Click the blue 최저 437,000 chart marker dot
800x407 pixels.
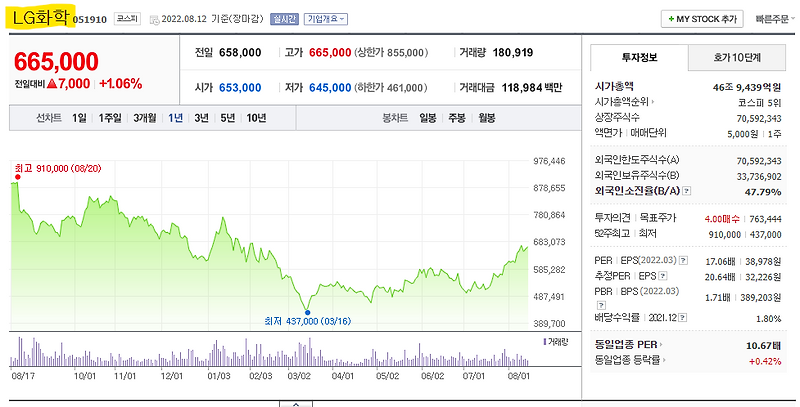(x=307, y=313)
